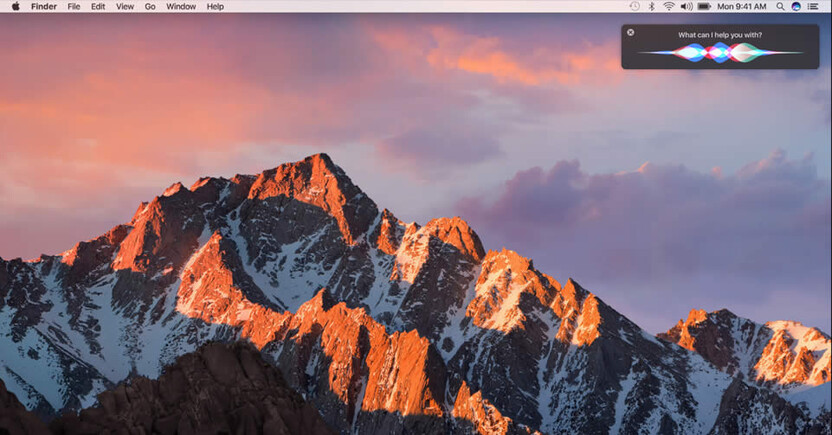
Task: Click the Time Machine menu bar icon
Action: [634, 6]
